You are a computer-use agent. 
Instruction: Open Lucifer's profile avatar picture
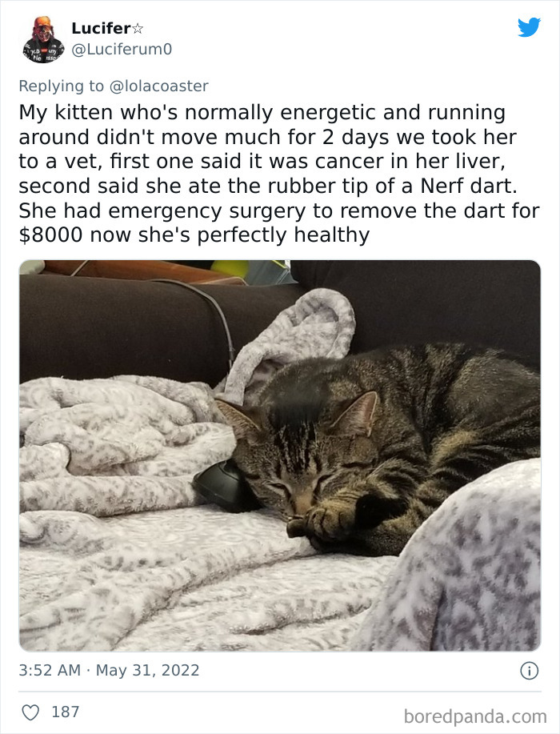43,39
